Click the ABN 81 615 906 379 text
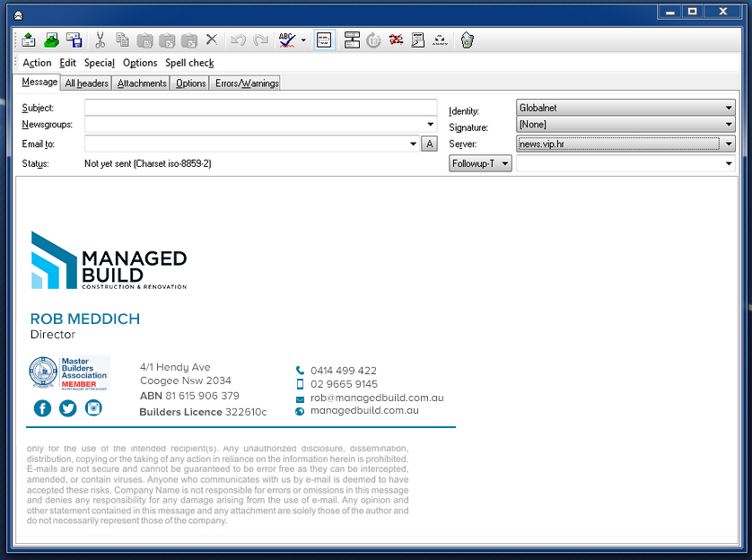752x560 pixels. click(189, 396)
